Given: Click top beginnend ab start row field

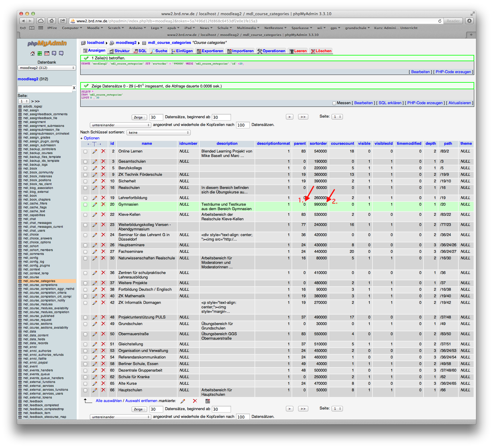Looking at the screenshot, I should [221, 117].
